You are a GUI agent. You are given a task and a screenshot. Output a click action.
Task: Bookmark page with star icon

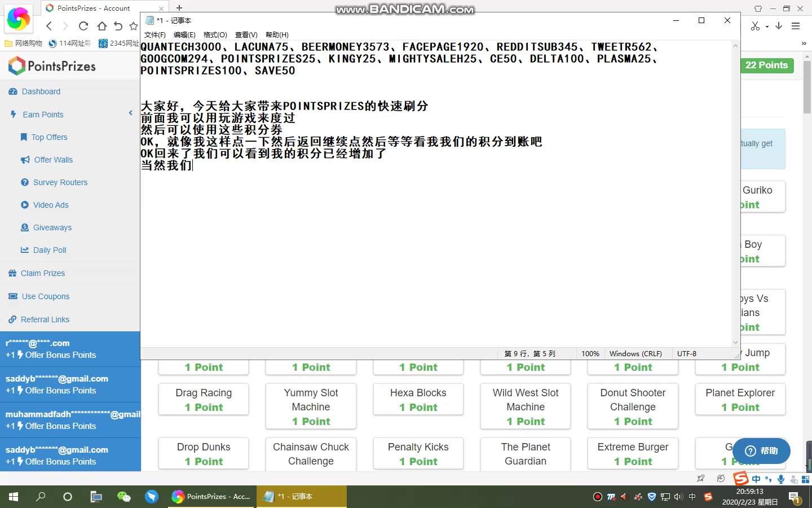[x=134, y=26]
